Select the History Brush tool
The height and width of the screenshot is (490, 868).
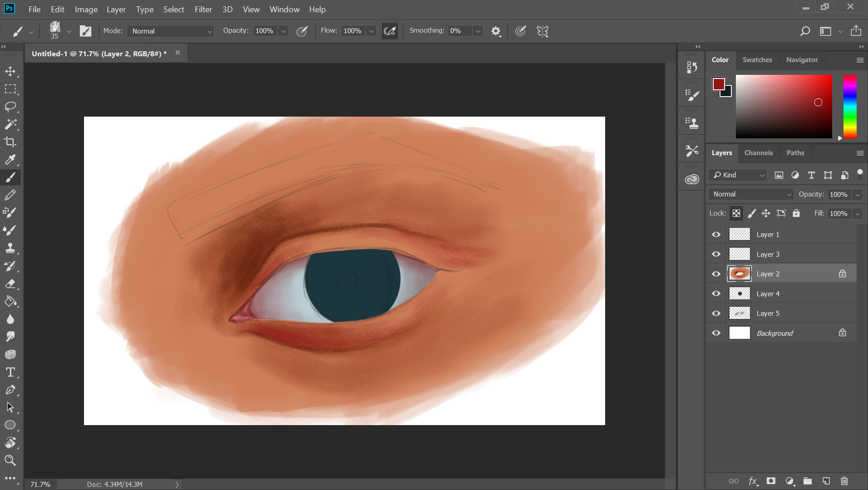tap(10, 266)
